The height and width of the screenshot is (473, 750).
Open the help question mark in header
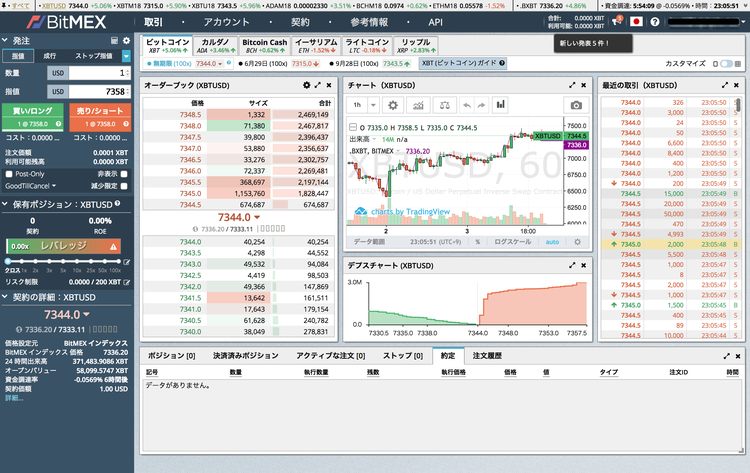655,22
